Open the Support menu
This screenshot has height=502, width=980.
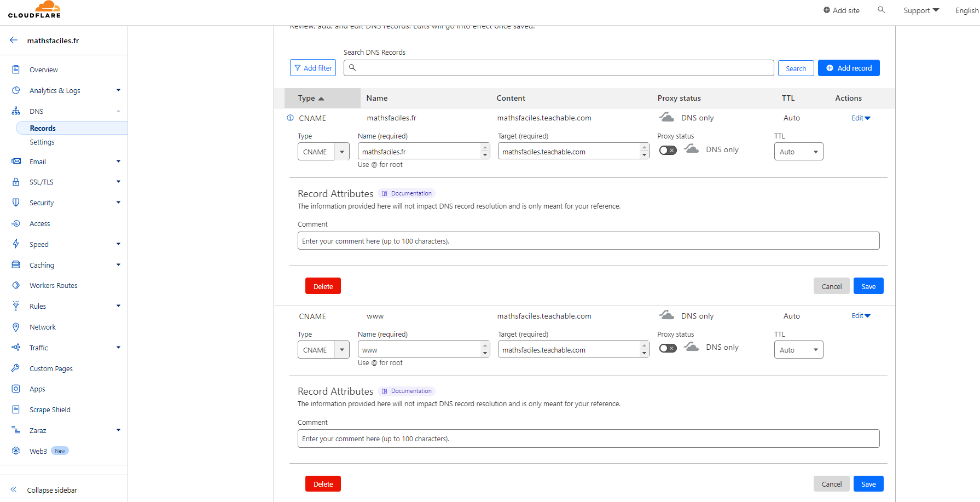[x=921, y=10]
